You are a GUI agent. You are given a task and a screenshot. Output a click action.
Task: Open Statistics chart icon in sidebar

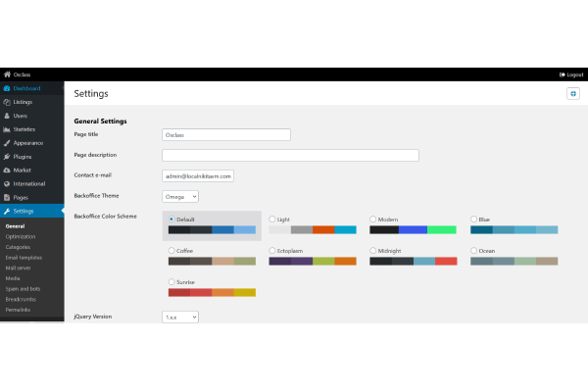(x=8, y=129)
